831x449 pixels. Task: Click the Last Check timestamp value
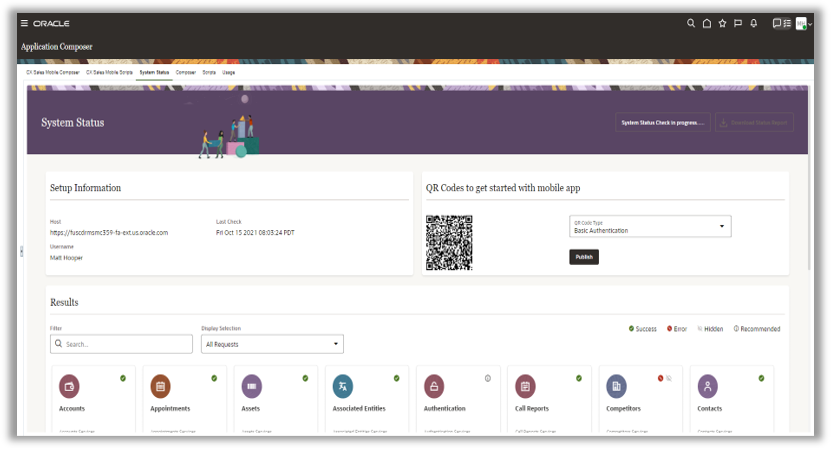[255, 233]
